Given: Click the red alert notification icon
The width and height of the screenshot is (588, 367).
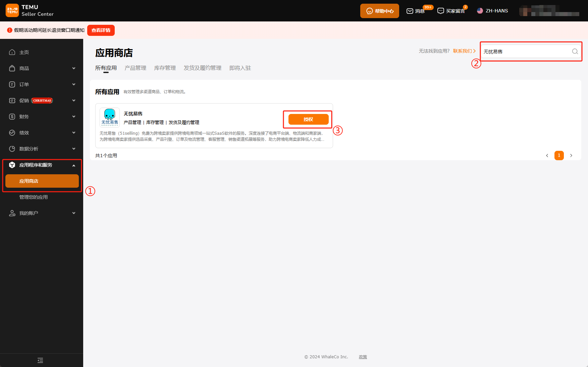Looking at the screenshot, I should click(10, 30).
